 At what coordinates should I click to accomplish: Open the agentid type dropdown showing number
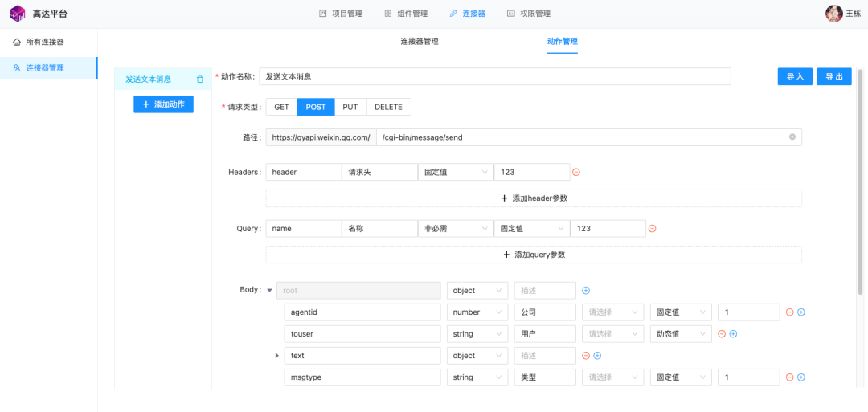click(477, 312)
